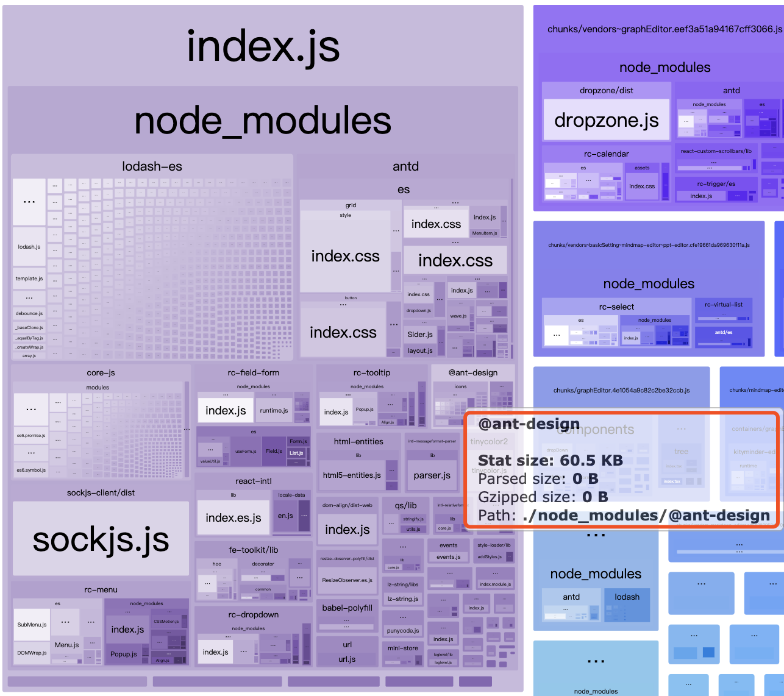Image resolution: width=784 pixels, height=696 pixels.
Task: Click the antd/es block
Action: tap(724, 337)
